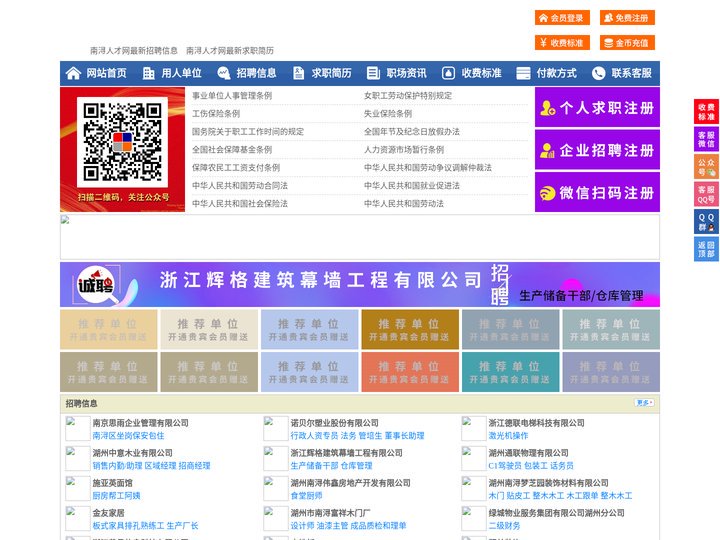720x540 pixels.
Task: Open 国务院关于职工工作时间的规定 link
Action: pos(248,131)
